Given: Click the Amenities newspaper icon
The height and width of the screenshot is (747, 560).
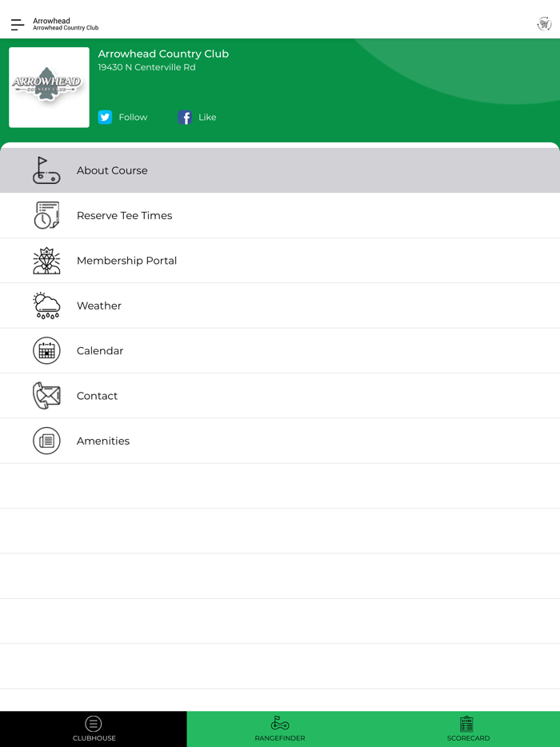Looking at the screenshot, I should pos(46,441).
